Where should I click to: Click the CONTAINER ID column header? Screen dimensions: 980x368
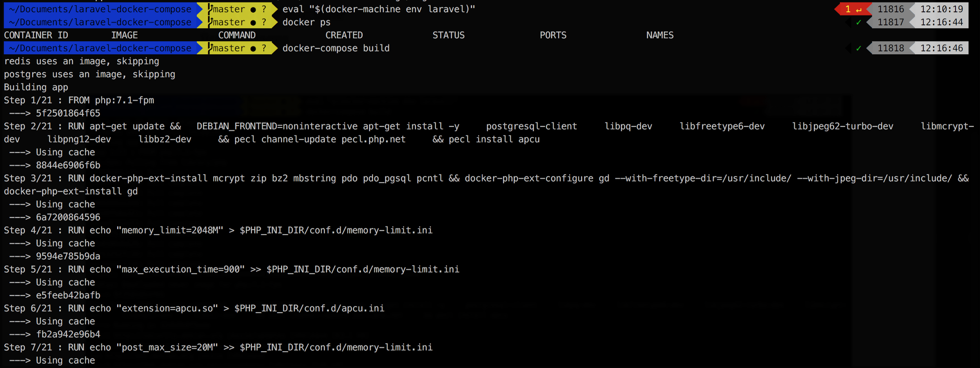click(36, 35)
